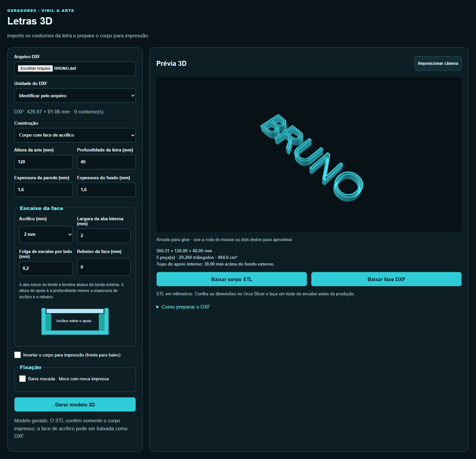Focus the Profundidade da letra input

[106, 162]
